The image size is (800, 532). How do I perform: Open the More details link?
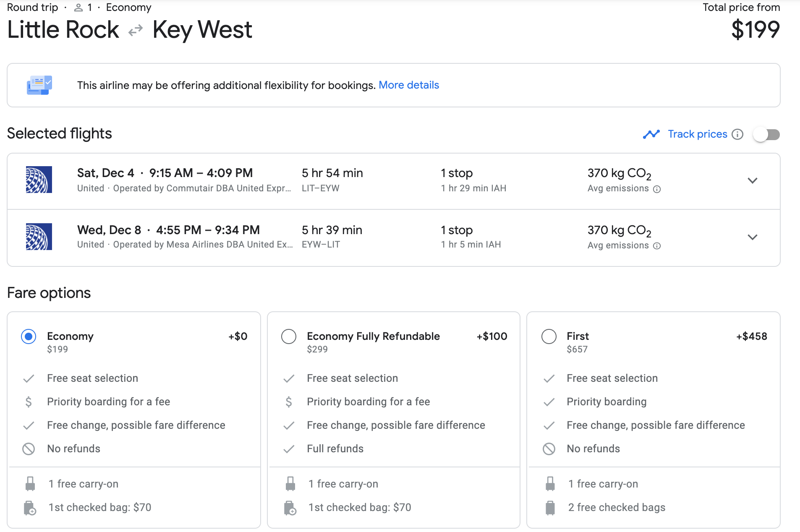[408, 85]
